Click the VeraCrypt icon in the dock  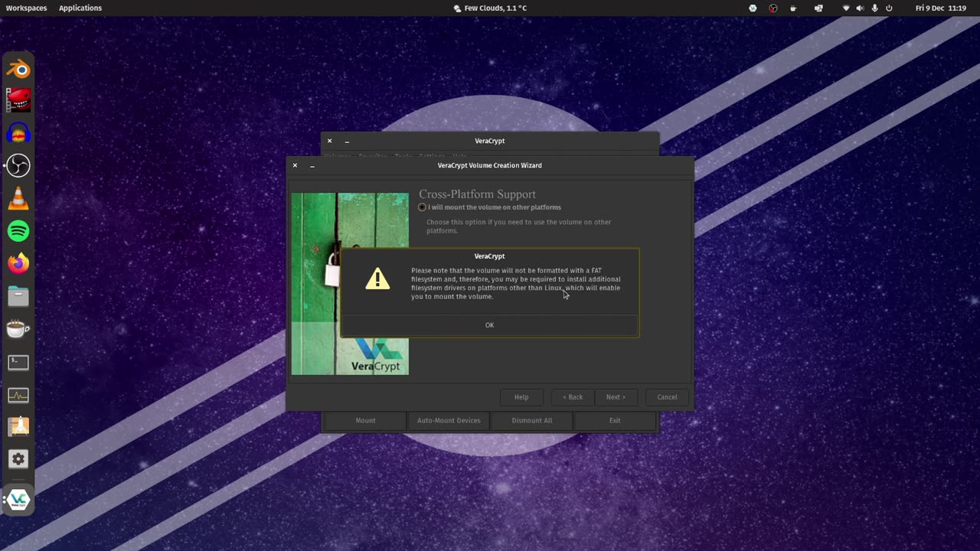[x=18, y=500]
